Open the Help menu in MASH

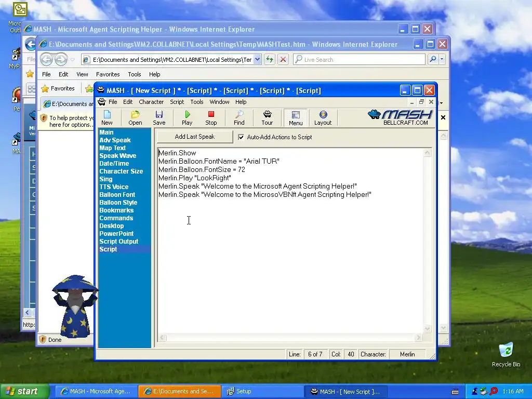tap(241, 102)
